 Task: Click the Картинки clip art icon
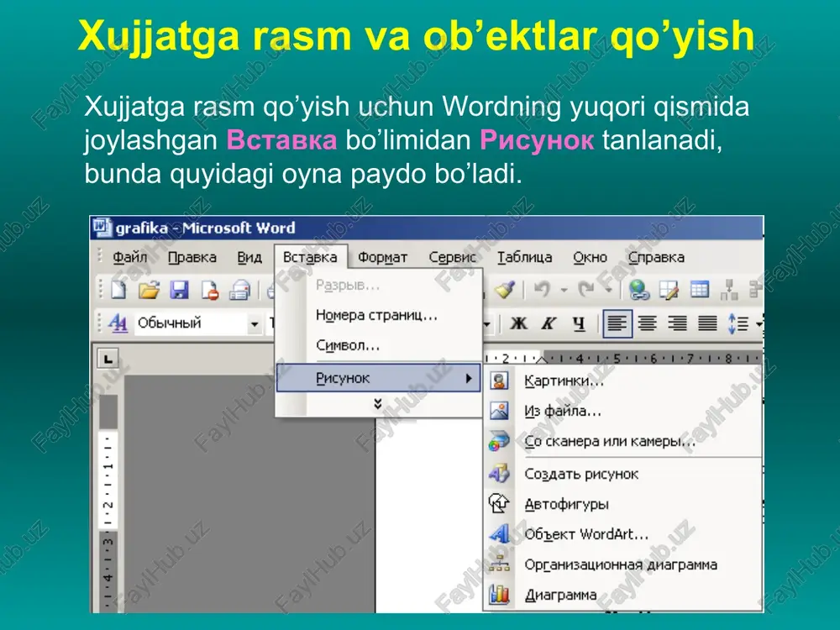tap(499, 381)
